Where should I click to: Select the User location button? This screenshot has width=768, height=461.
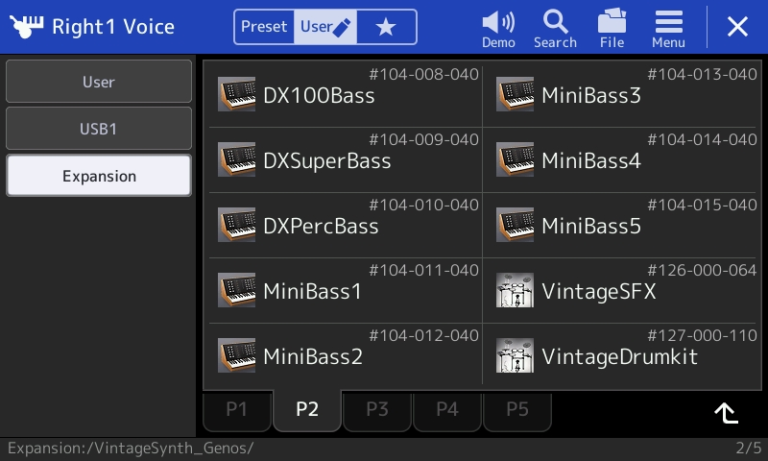98,81
